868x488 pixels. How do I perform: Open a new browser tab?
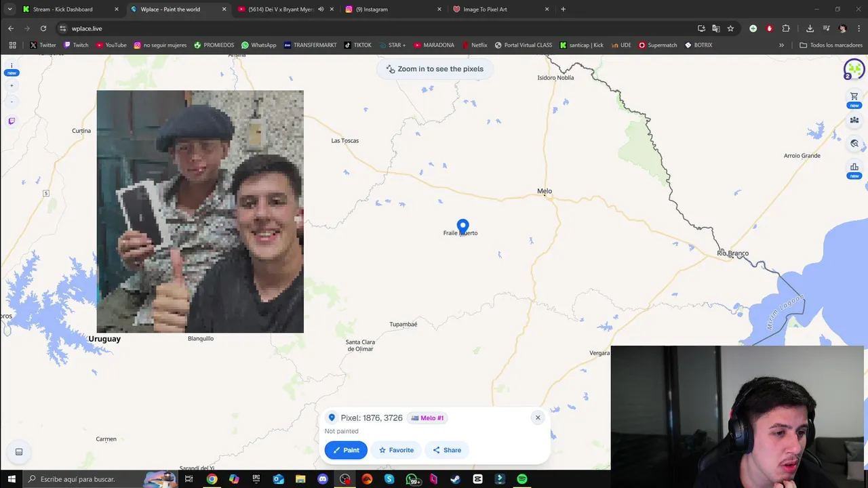(563, 9)
